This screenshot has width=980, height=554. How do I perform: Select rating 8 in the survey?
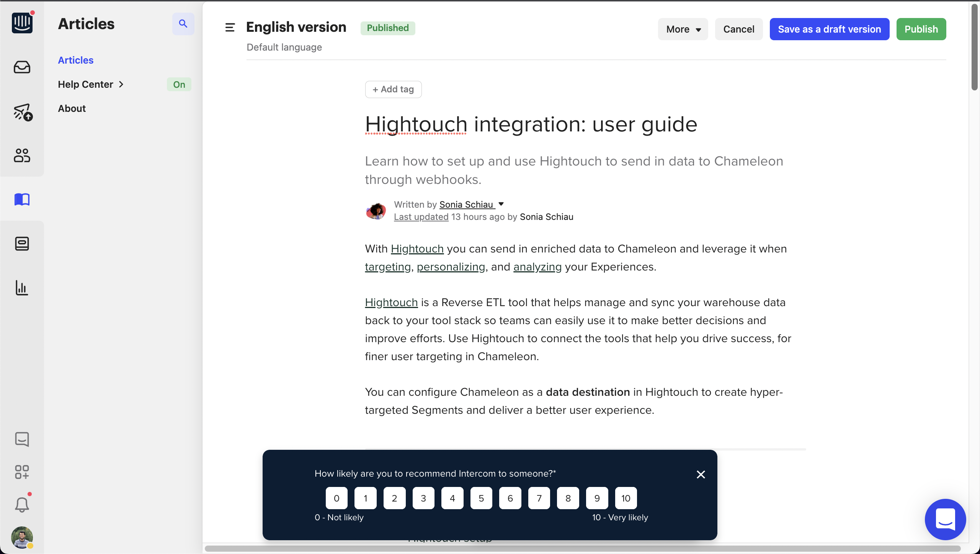[x=568, y=498]
